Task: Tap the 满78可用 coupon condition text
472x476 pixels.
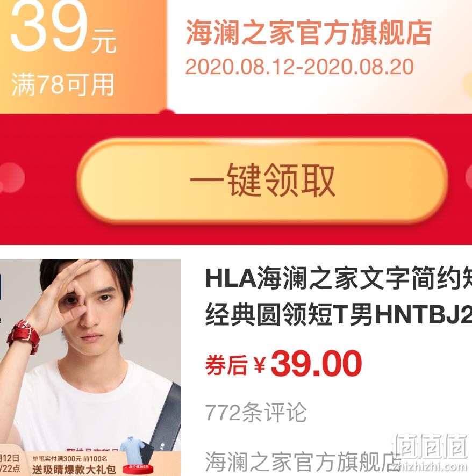Action: 62,85
